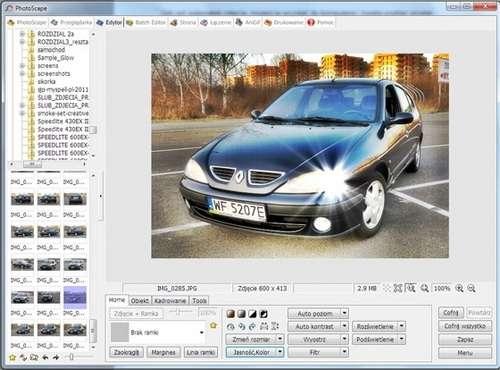Click the right redo arrow under thumbnails
Screen dimensions: 500x370
click(x=56, y=357)
